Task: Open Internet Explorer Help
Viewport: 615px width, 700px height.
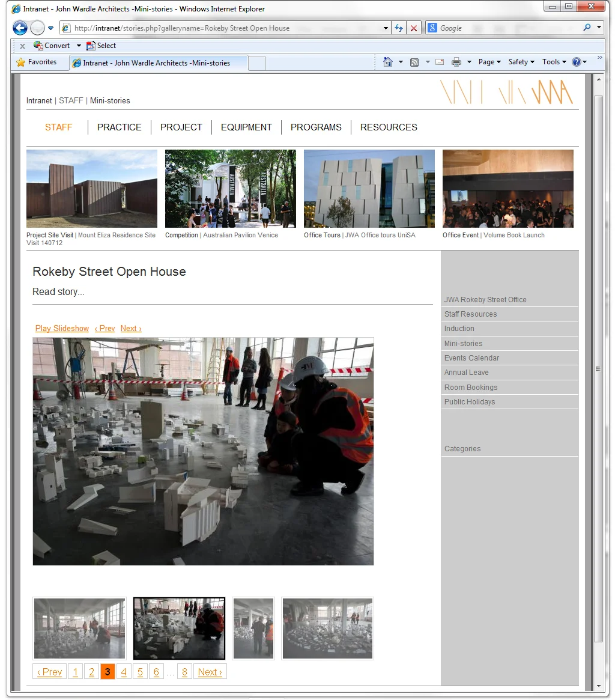Action: pyautogui.click(x=575, y=61)
